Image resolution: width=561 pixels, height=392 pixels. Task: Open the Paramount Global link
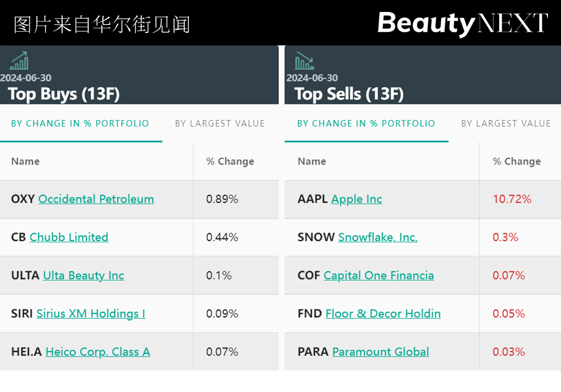pyautogui.click(x=380, y=352)
